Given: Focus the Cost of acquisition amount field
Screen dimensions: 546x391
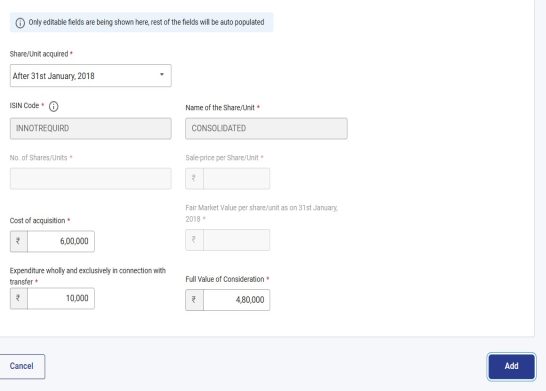Looking at the screenshot, I should pos(61,241).
